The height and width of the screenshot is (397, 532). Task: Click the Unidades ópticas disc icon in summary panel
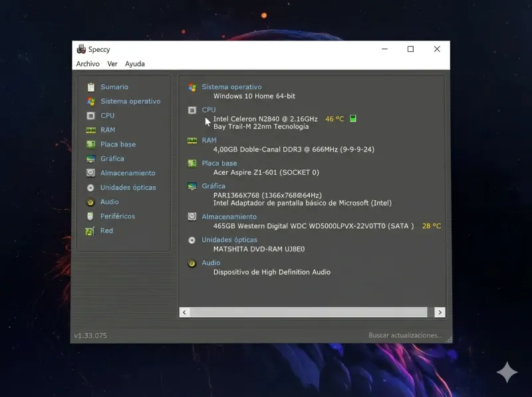point(192,240)
